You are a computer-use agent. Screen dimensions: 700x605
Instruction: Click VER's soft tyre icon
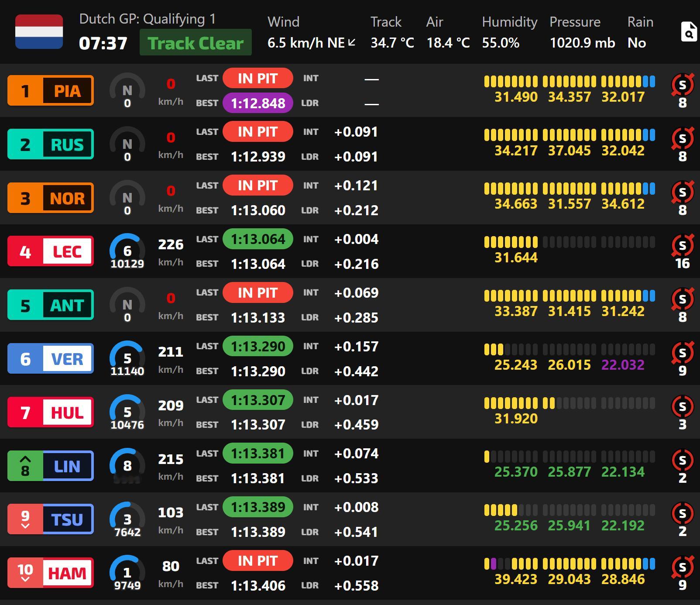click(x=683, y=353)
